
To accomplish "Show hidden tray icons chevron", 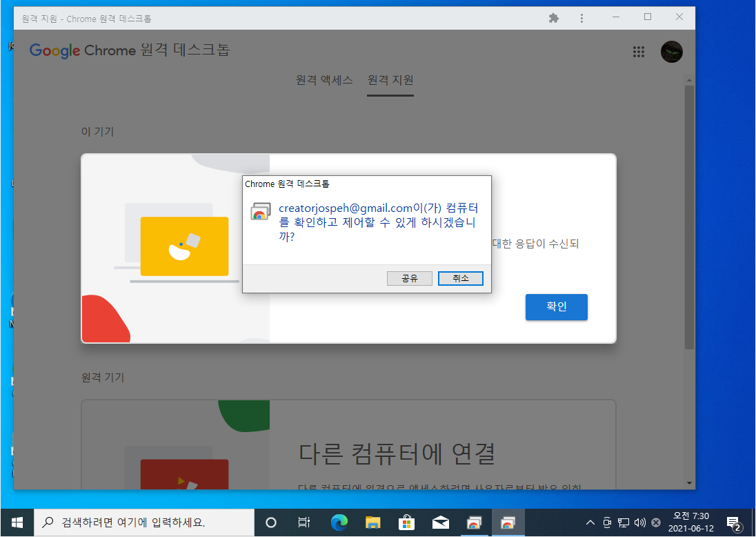I will 590,523.
